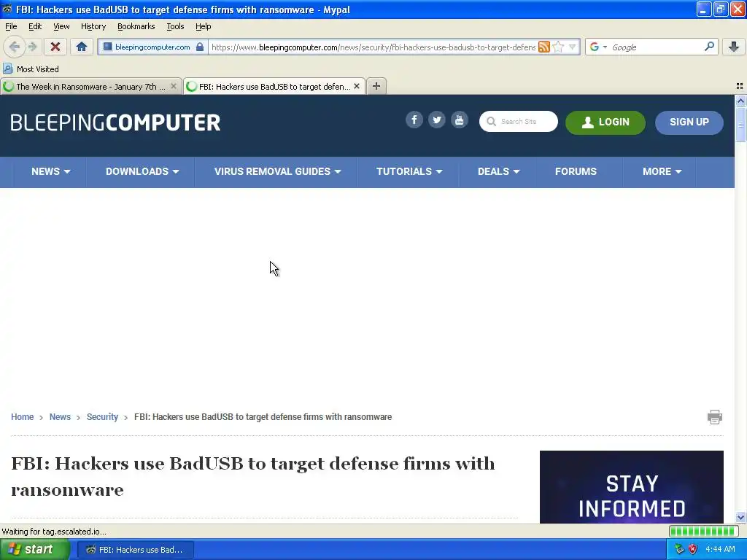Click the green LOGIN button
The image size is (747, 560).
pyautogui.click(x=605, y=122)
